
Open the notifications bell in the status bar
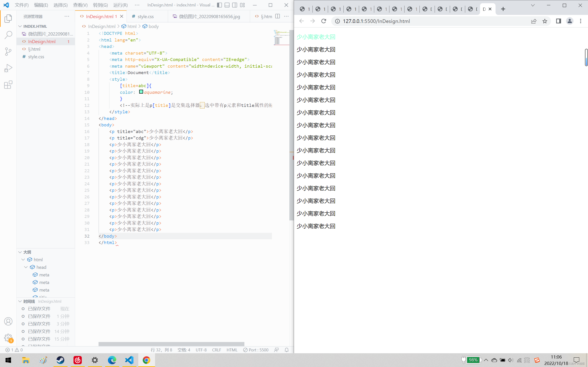click(286, 350)
